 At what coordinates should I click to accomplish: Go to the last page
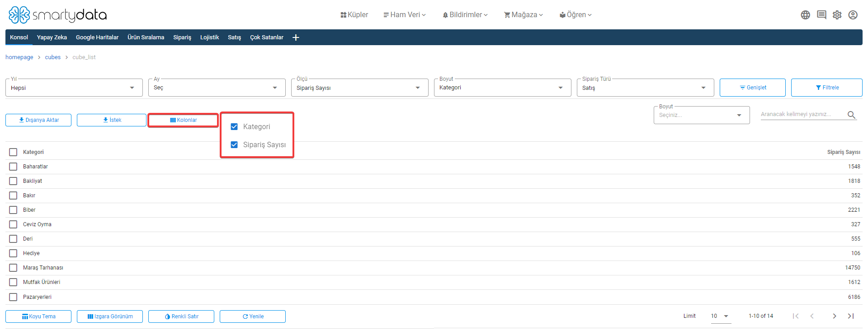[x=851, y=316]
